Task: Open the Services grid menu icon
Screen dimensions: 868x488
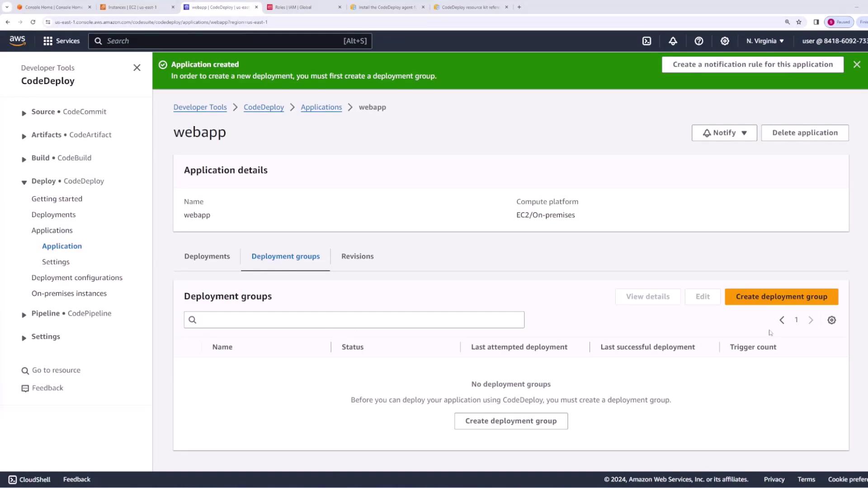Action: (x=48, y=41)
